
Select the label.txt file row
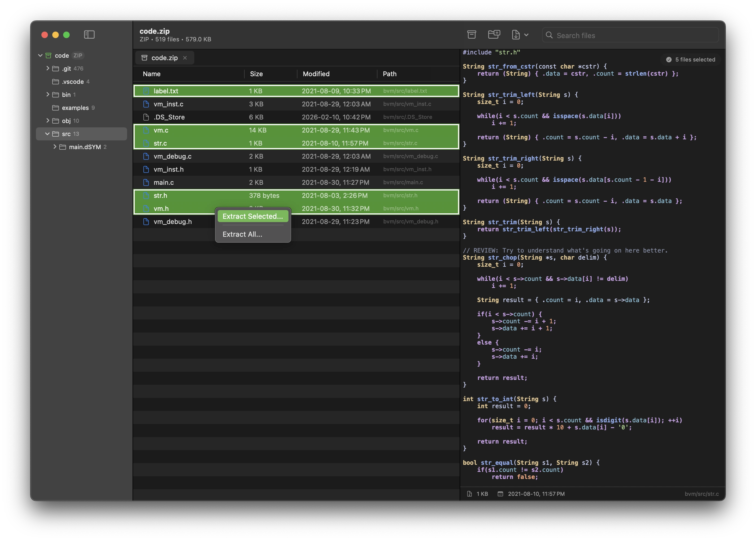(x=296, y=91)
